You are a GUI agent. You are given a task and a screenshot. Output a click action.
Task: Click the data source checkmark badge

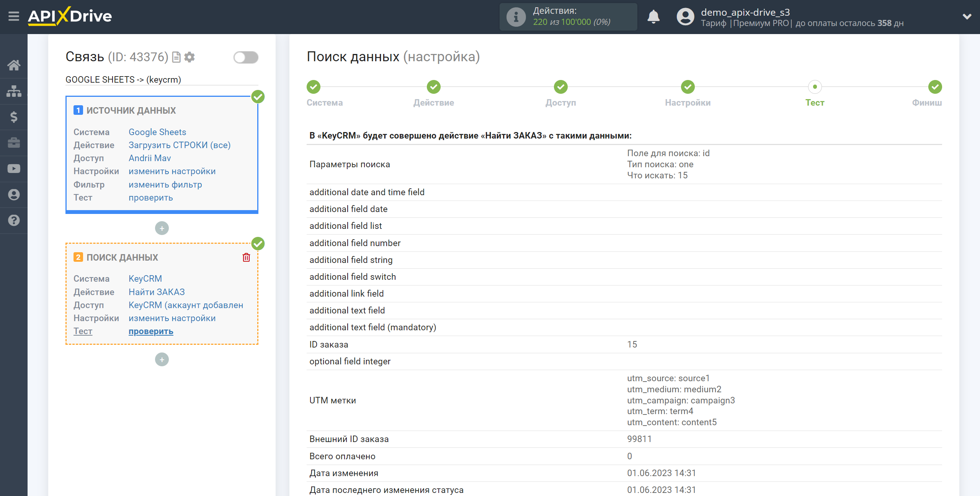tap(258, 97)
